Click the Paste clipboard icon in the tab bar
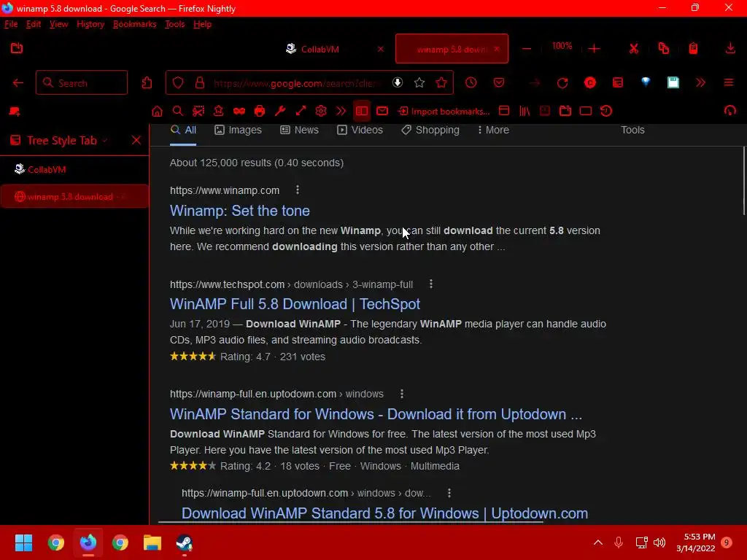The image size is (747, 560). point(693,49)
